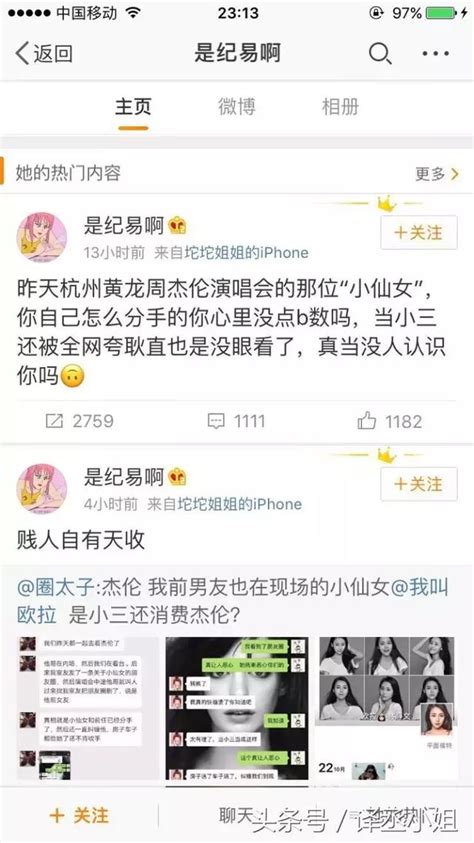Follow from second post's +关注 button
The height and width of the screenshot is (843, 474).
[419, 484]
